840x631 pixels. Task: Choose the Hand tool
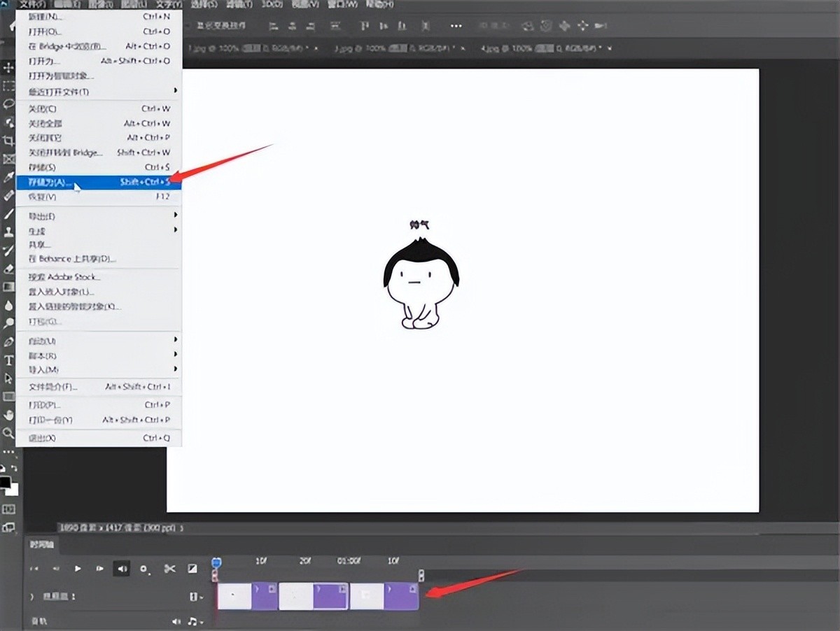(x=9, y=415)
